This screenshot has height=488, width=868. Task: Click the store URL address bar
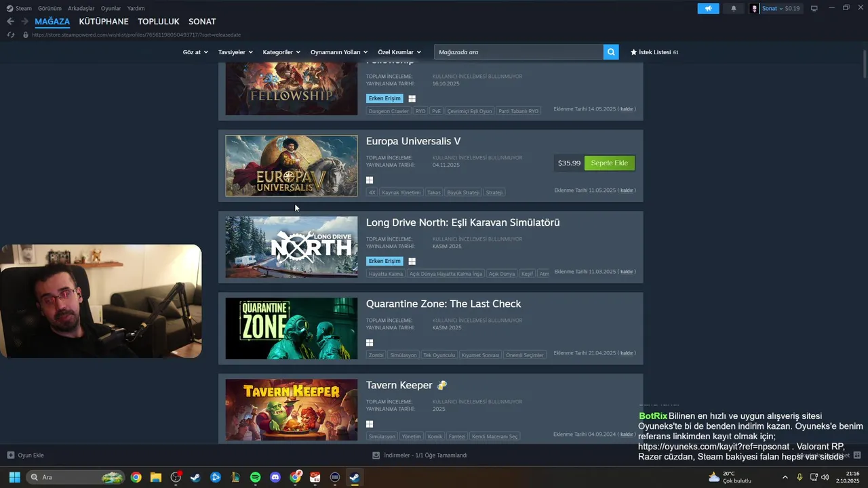pos(136,35)
